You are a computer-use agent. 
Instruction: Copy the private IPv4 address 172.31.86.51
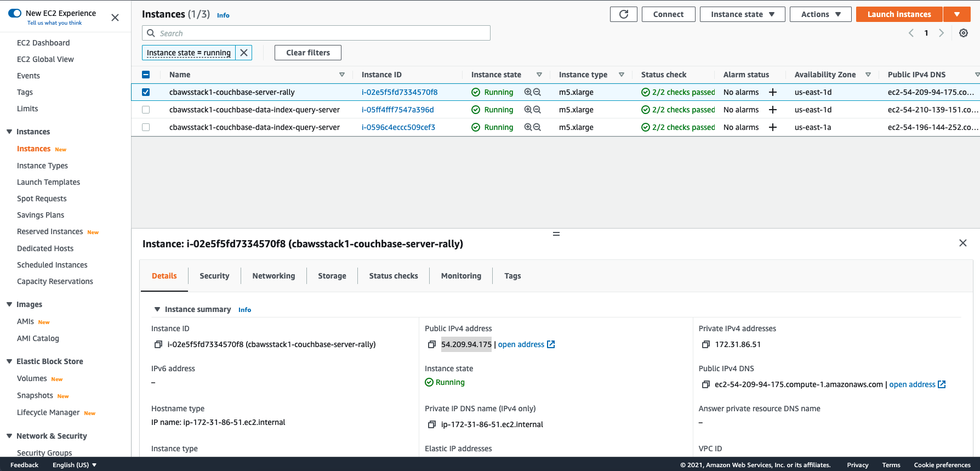click(706, 344)
